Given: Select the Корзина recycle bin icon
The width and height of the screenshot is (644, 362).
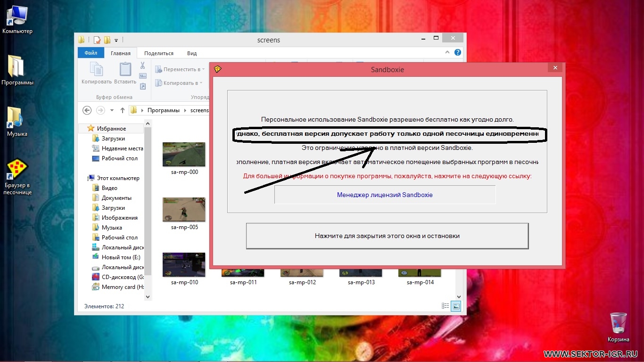Looking at the screenshot, I should [x=619, y=327].
